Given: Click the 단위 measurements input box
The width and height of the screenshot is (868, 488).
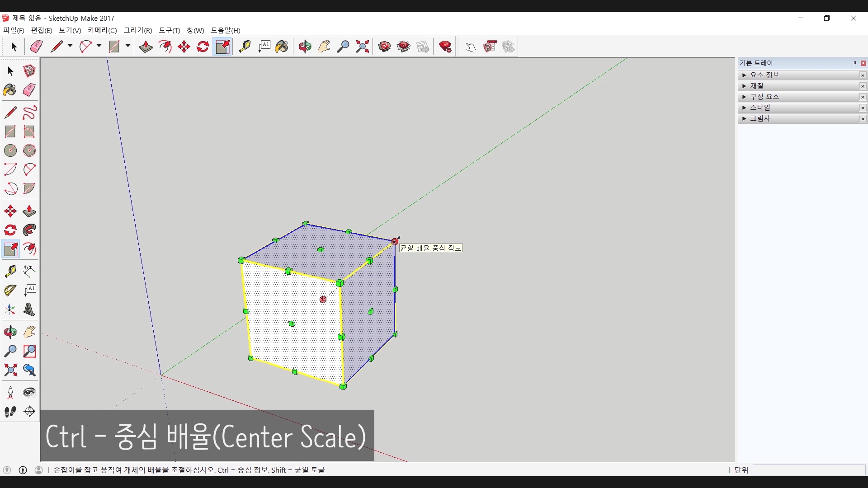Looking at the screenshot, I should [x=808, y=470].
